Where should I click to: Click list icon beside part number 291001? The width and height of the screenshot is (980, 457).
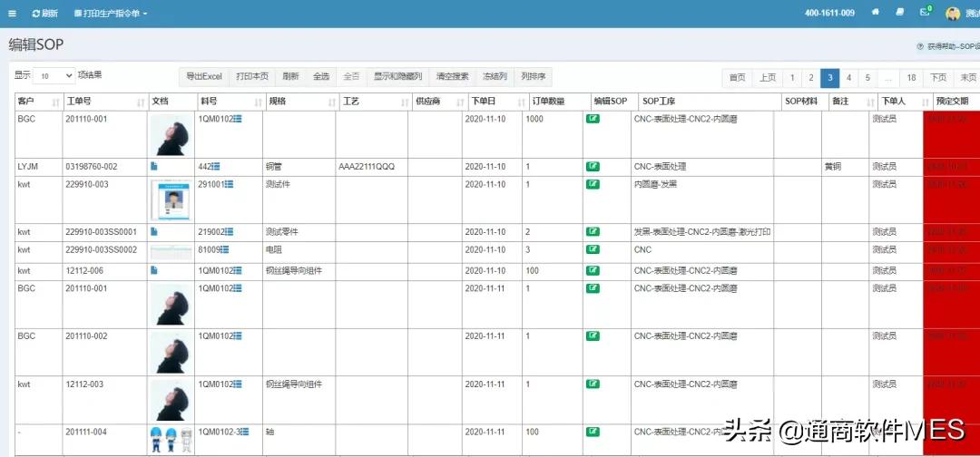pyautogui.click(x=230, y=184)
